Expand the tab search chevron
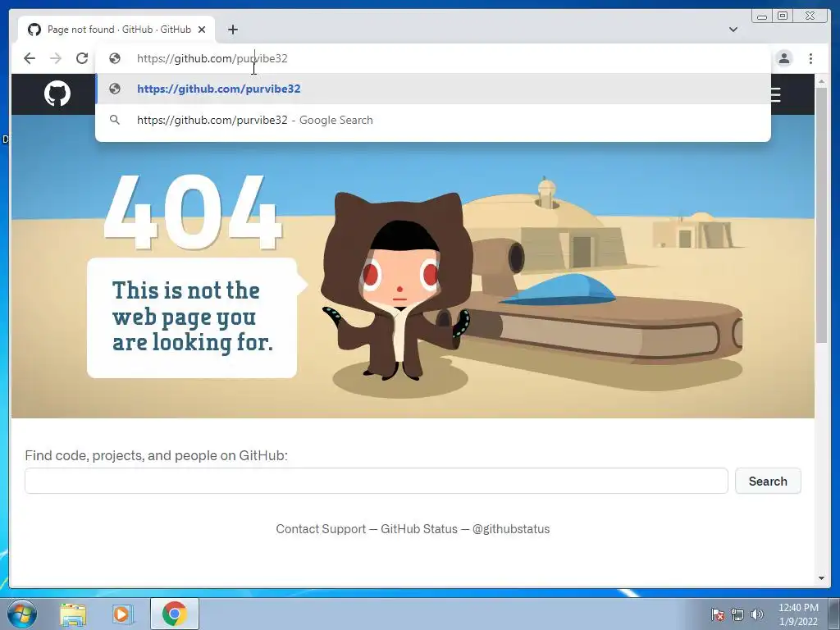840x630 pixels. [733, 30]
